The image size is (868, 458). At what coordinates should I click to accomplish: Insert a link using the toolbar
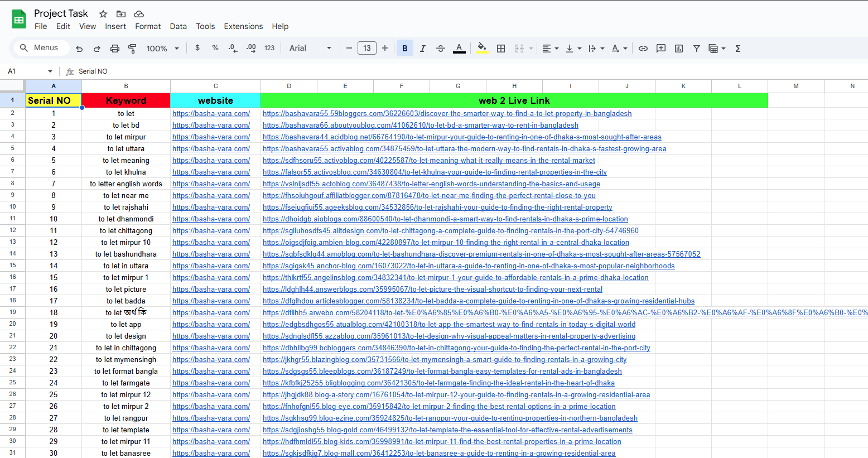pos(643,48)
